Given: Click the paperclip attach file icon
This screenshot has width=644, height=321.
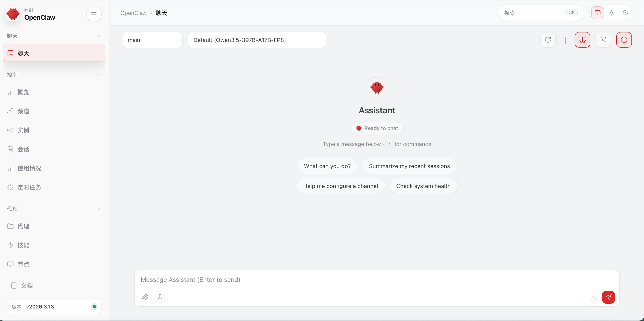Looking at the screenshot, I should [145, 297].
